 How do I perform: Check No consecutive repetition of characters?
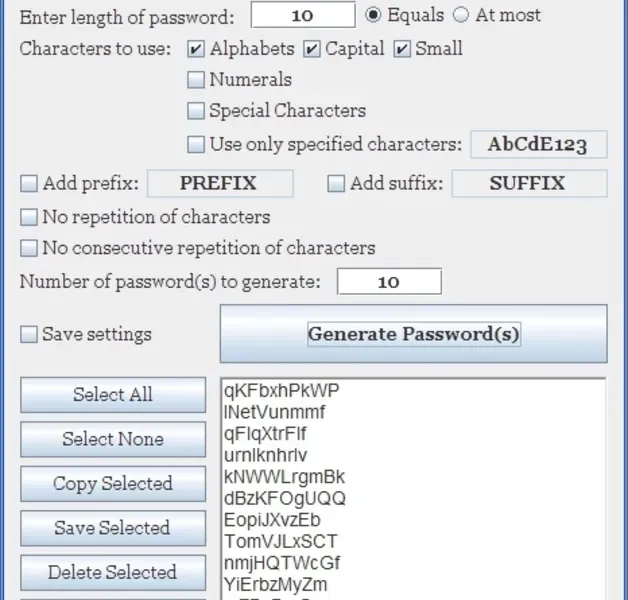click(x=29, y=248)
